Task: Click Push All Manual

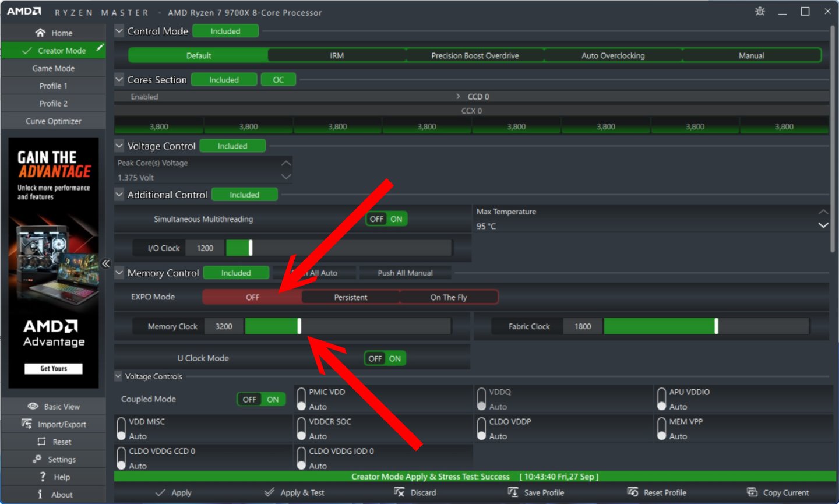Action: 405,273
